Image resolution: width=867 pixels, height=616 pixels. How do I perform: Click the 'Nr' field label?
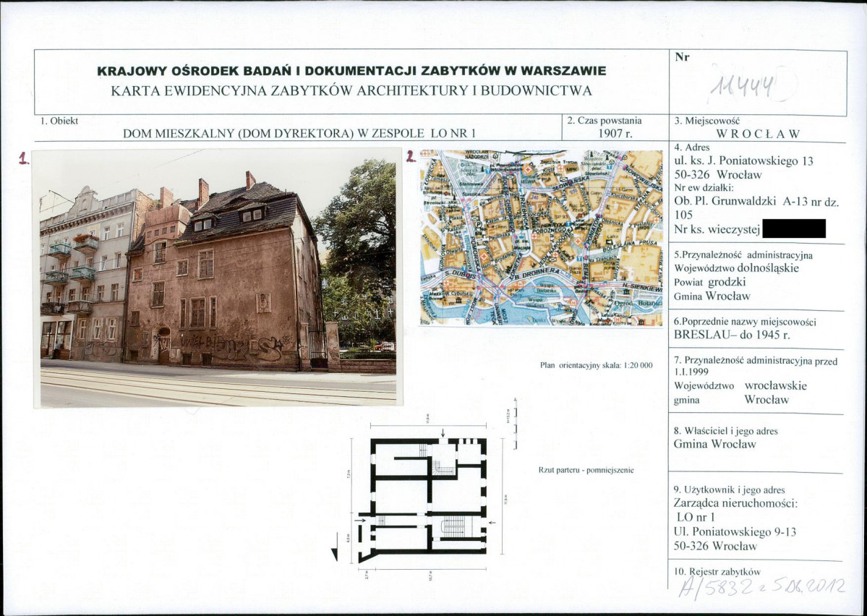coord(682,58)
